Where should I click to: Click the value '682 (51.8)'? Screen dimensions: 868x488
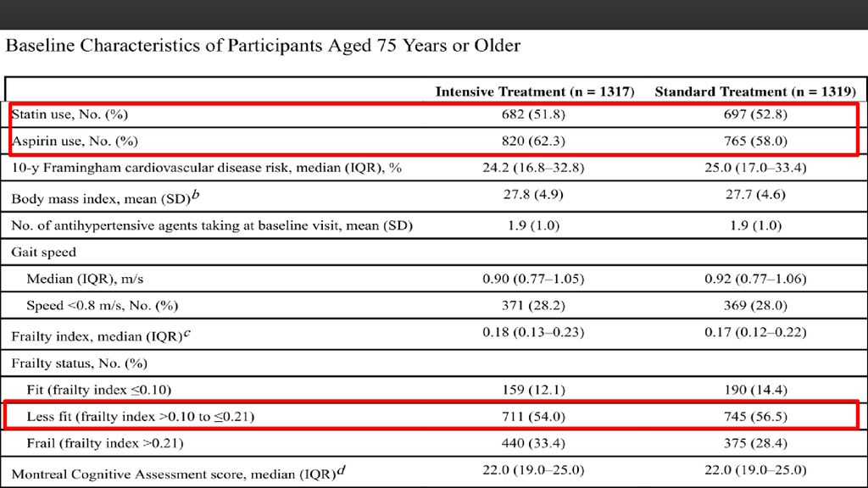[x=534, y=114]
